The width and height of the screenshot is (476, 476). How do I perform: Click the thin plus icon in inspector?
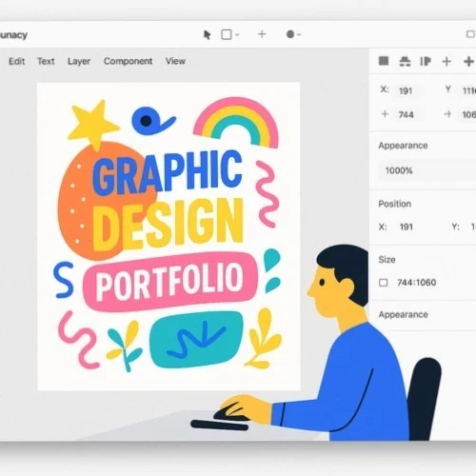click(x=446, y=61)
